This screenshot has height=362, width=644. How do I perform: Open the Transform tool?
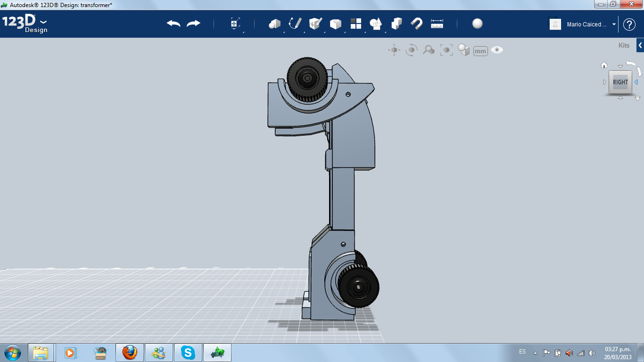pos(235,24)
